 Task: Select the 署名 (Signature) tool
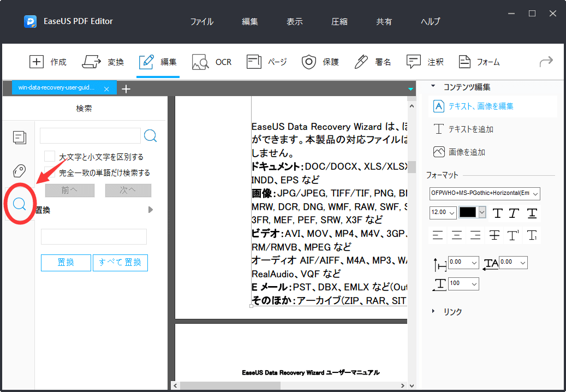click(x=371, y=62)
